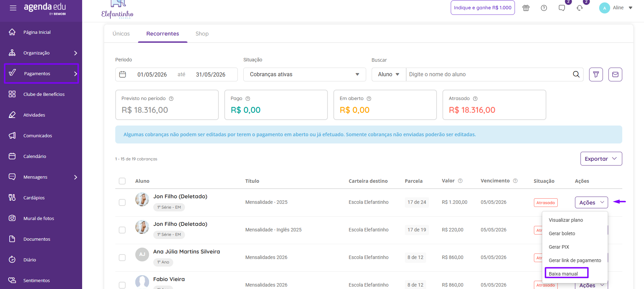
Task: Click the Atrasado badge in Mensalidade - 2025 row
Action: 546,203
